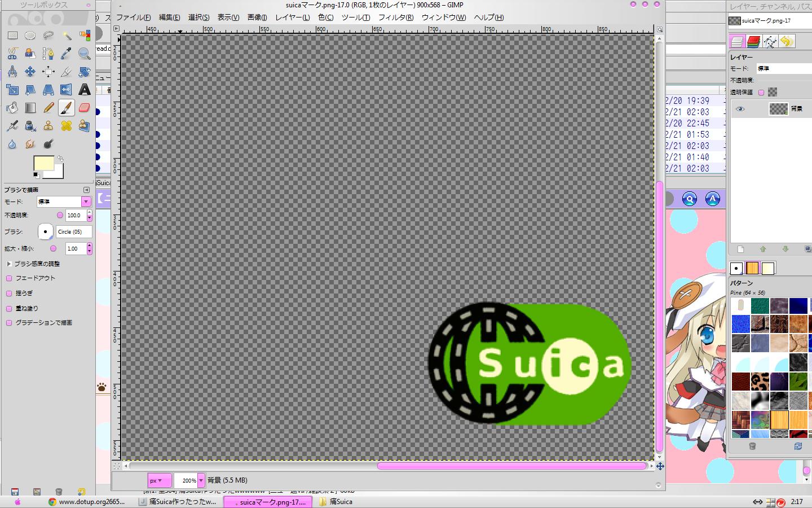Enable the 重ね塗り incremental checkbox
Screen dimensions: 812x508
pyautogui.click(x=9, y=309)
